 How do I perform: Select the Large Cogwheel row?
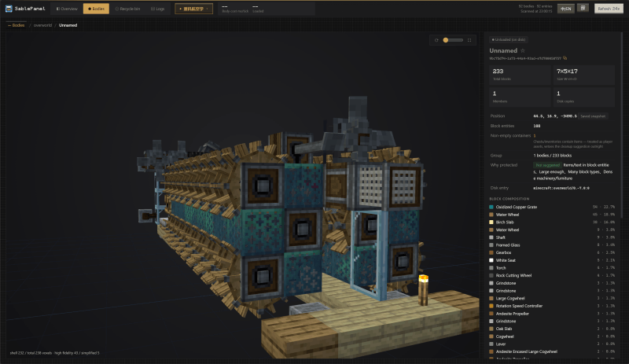tap(552, 299)
